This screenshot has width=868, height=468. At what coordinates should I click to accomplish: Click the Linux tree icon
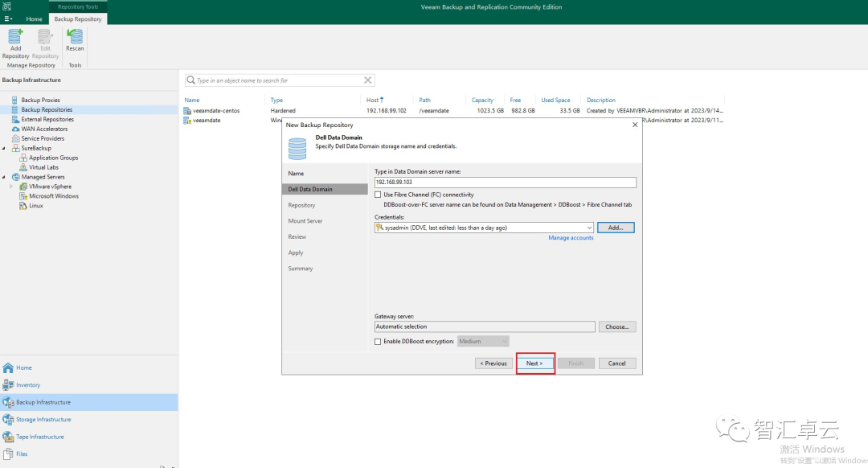click(x=23, y=206)
